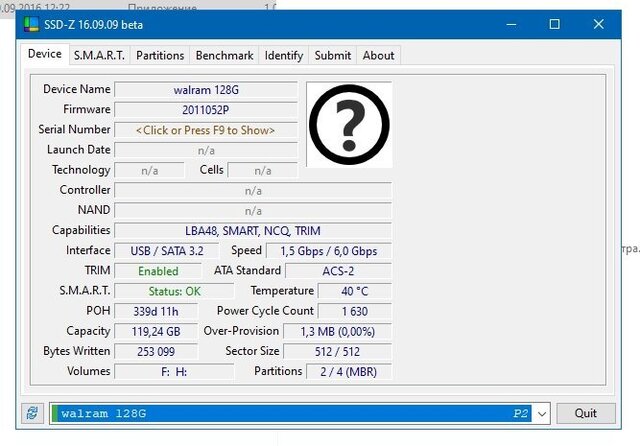Image resolution: width=640 pixels, height=446 pixels.
Task: Click the Controller n/a field
Action: pos(253,191)
